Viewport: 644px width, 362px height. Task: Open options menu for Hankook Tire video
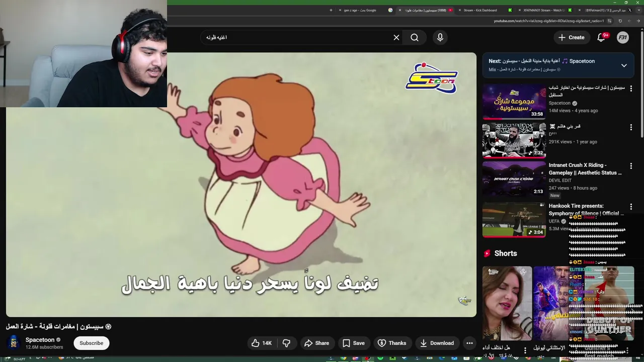[631, 207]
